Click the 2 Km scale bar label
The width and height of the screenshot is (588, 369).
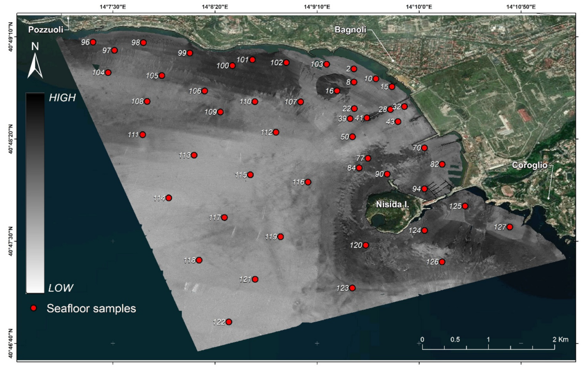tap(561, 339)
